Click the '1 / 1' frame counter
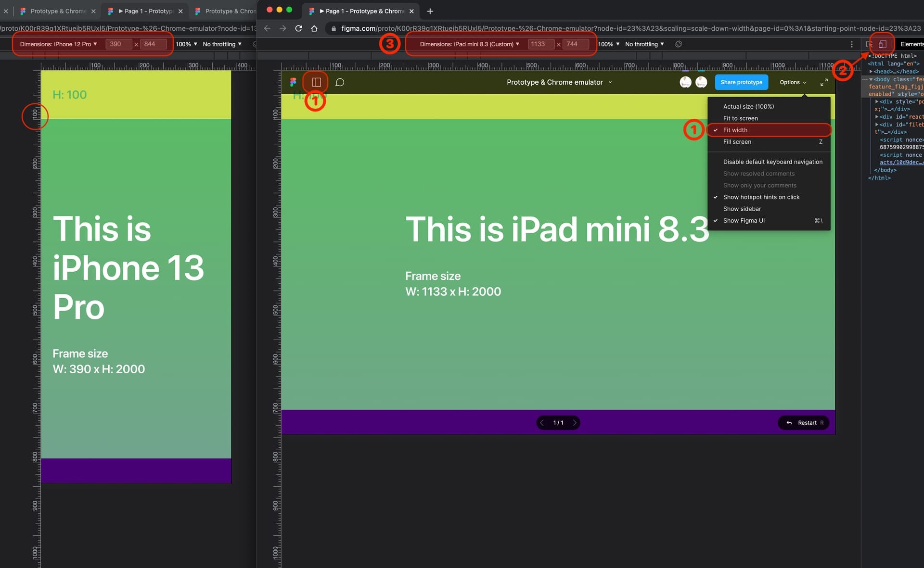Screen dimensions: 924x568 (558, 423)
